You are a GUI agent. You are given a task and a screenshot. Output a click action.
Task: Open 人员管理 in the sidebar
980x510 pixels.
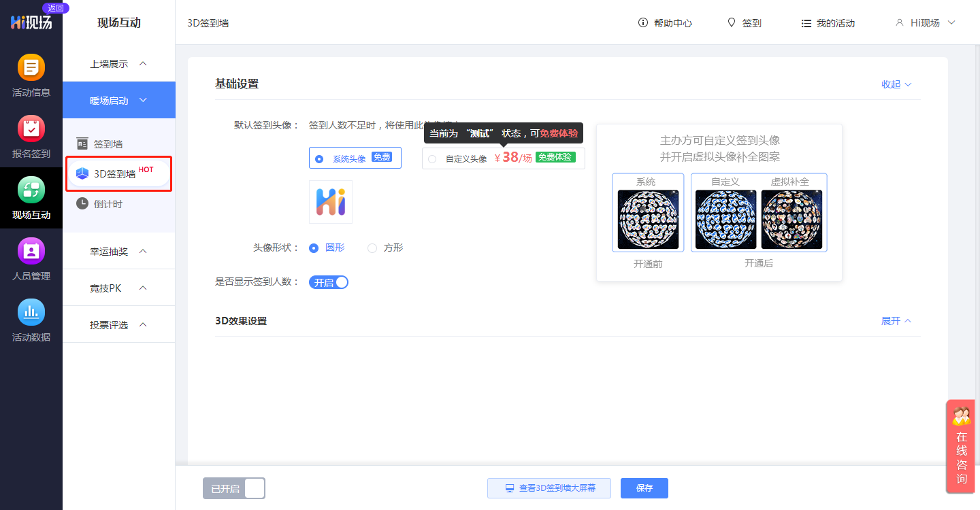pyautogui.click(x=31, y=258)
